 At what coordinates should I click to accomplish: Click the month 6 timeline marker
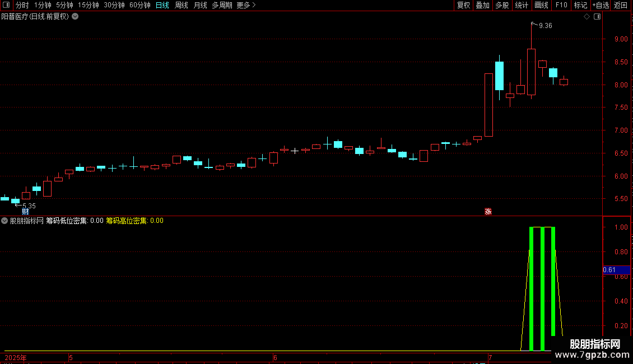point(275,357)
